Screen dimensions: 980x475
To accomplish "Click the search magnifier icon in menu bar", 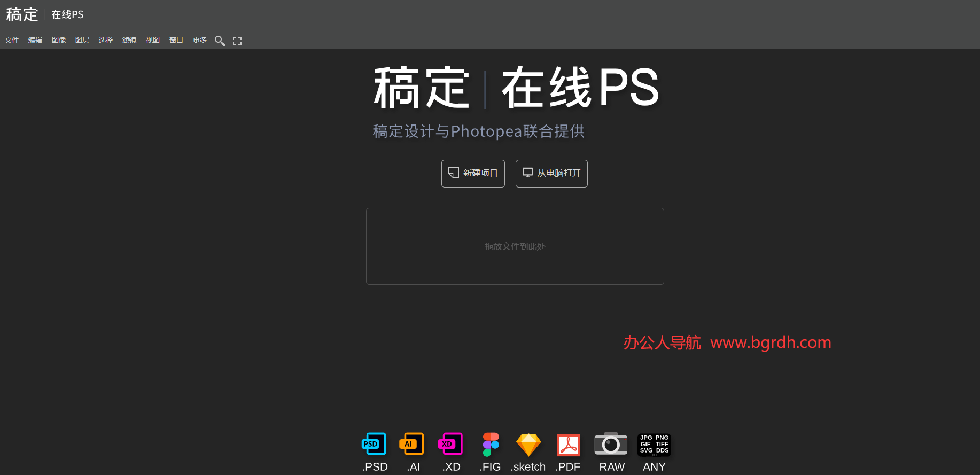I will (x=220, y=41).
